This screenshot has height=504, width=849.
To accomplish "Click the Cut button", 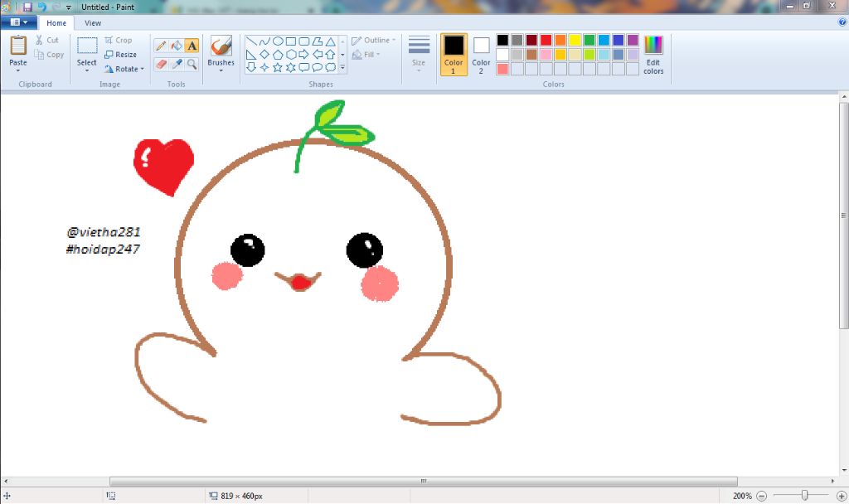I will pyautogui.click(x=46, y=40).
